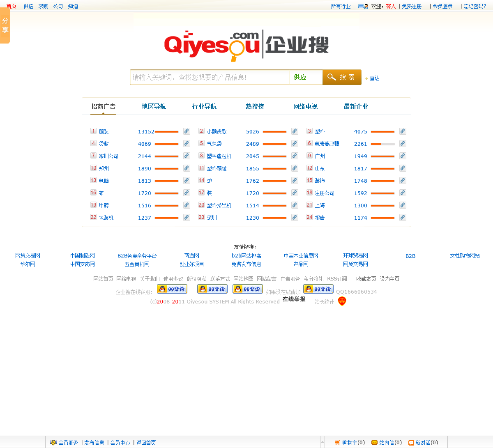Click the link icon beside 塑料颗粒
Viewport: 493px width, 448px height.
(x=295, y=168)
